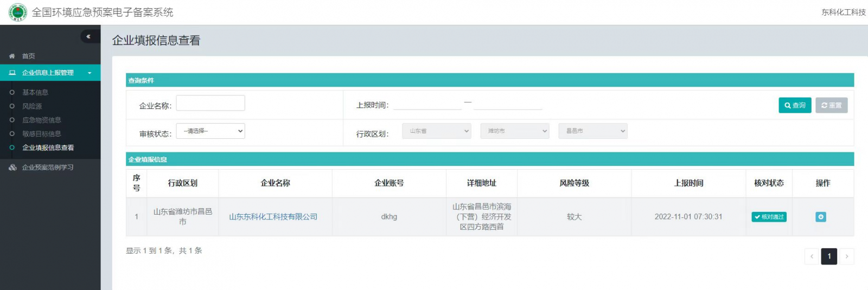Viewport: 868px width, 290px height.
Task: Click the icon beside 企业预案范例学习
Action: [x=12, y=167]
